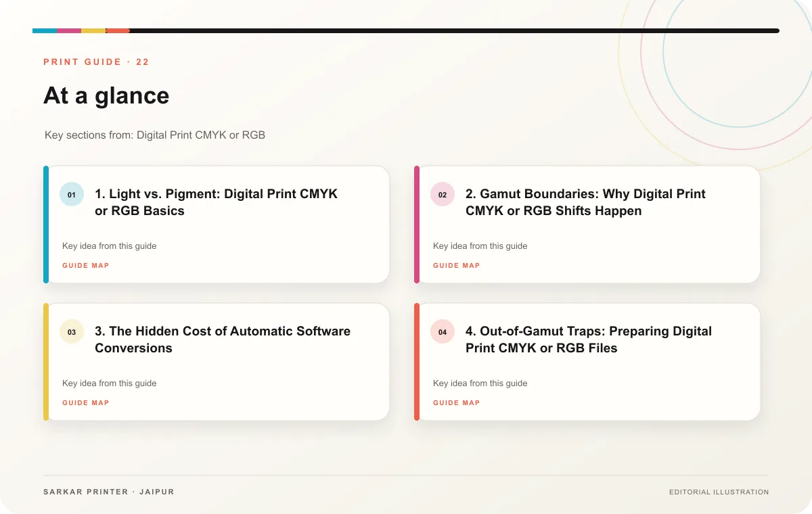
Task: Click the cyan segment of the top bar
Action: pyautogui.click(x=45, y=30)
